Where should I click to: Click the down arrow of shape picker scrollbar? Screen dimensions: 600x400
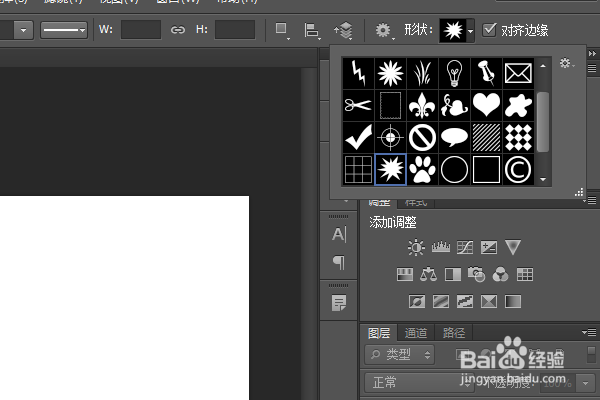pos(543,179)
